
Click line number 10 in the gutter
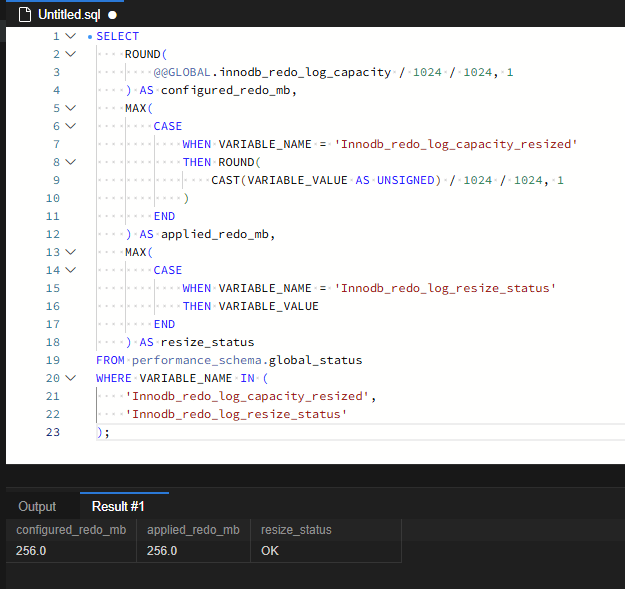(x=53, y=198)
